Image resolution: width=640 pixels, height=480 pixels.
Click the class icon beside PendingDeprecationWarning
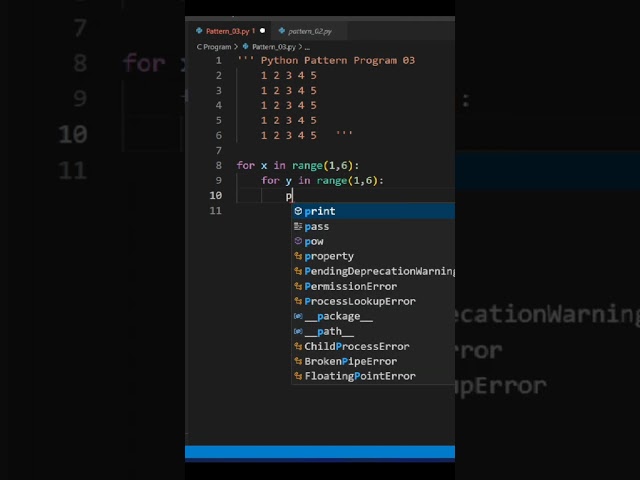pos(298,271)
